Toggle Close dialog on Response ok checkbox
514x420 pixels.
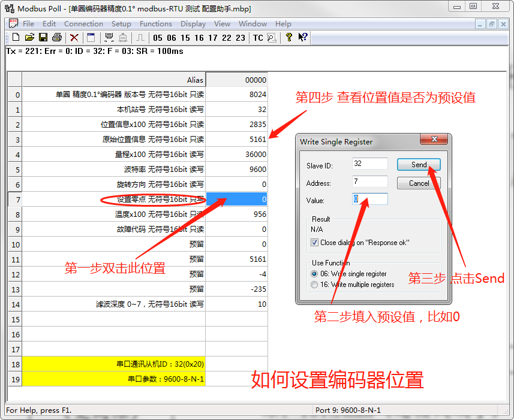(314, 243)
